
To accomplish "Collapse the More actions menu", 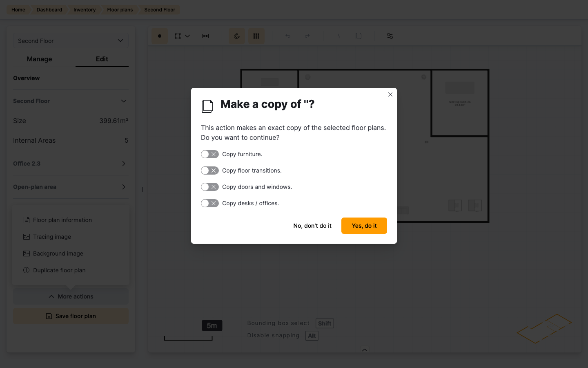I will point(71,296).
